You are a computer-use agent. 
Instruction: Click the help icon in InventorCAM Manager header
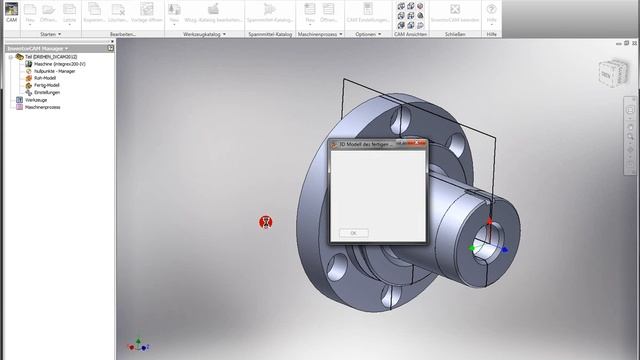click(x=111, y=48)
